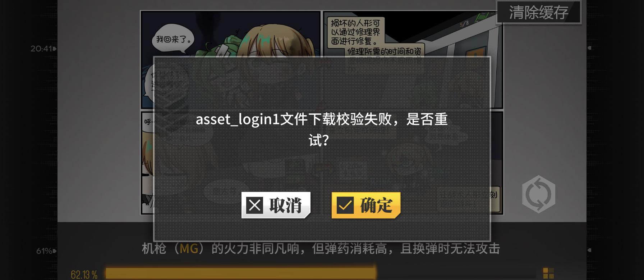This screenshot has width=644, height=280.
Task: Click the hexagonal refresh icon
Action: [x=538, y=194]
